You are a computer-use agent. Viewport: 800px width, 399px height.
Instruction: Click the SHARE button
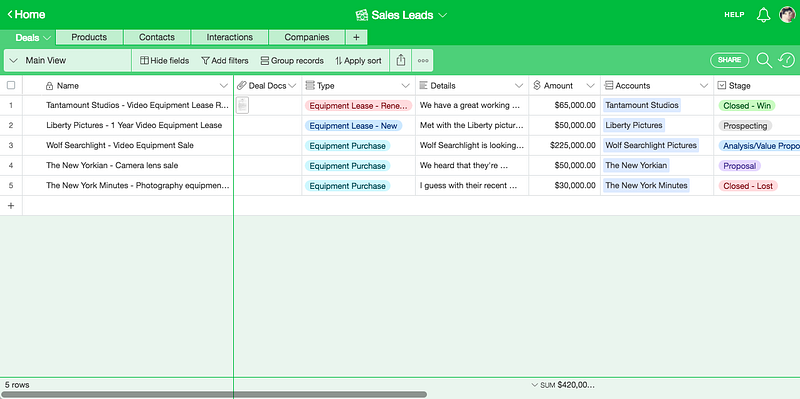pos(730,60)
